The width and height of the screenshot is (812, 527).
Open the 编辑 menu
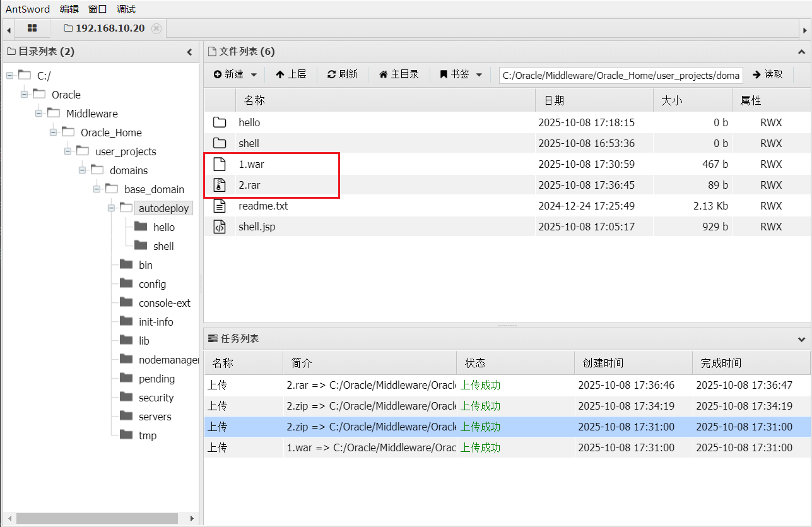pyautogui.click(x=69, y=9)
